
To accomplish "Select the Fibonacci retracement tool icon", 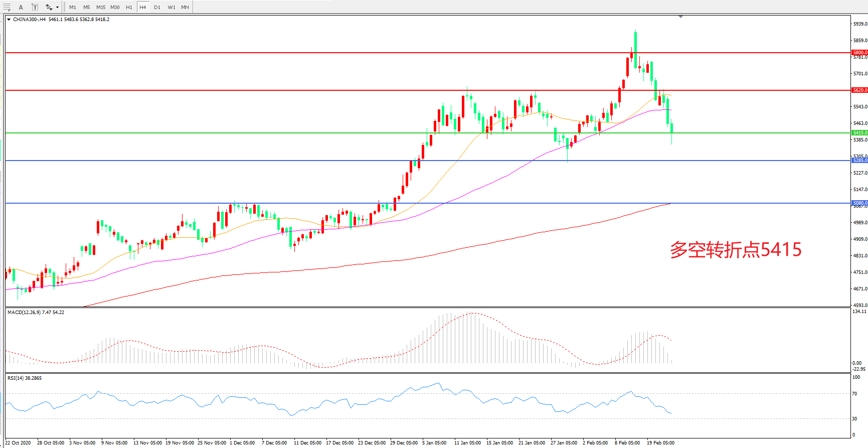I will click(7, 7).
